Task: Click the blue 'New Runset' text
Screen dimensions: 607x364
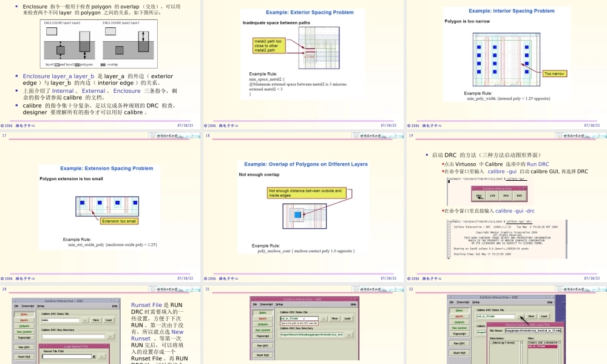Action: pyautogui.click(x=157, y=335)
